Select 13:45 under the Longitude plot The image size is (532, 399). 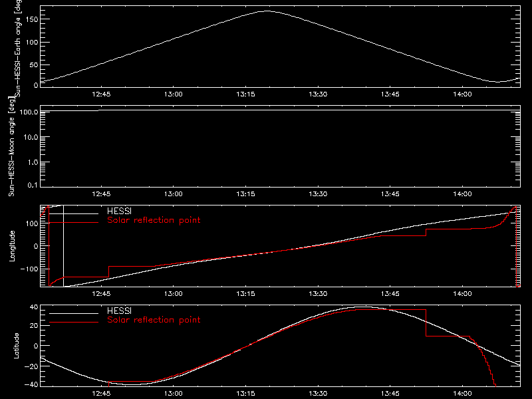390,294
